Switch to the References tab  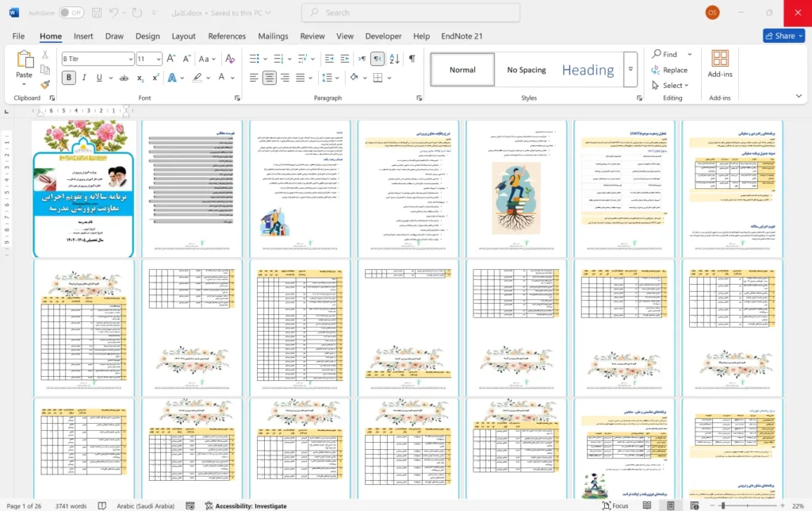click(x=227, y=36)
